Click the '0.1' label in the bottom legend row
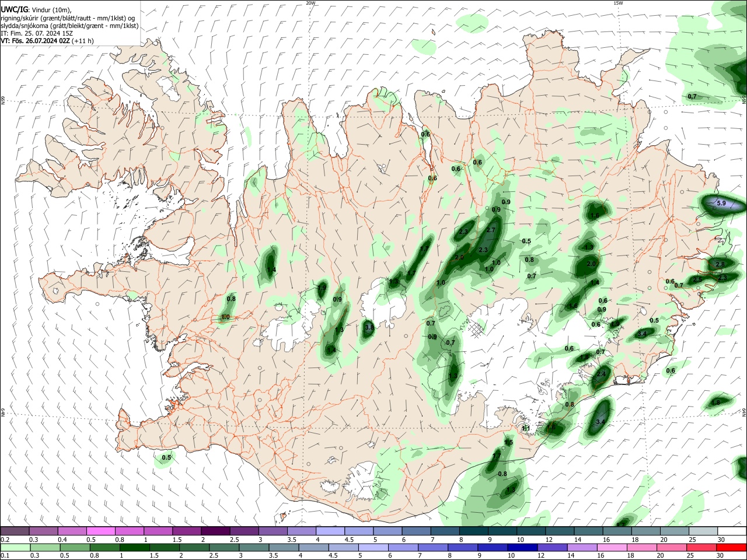 [x=5, y=555]
